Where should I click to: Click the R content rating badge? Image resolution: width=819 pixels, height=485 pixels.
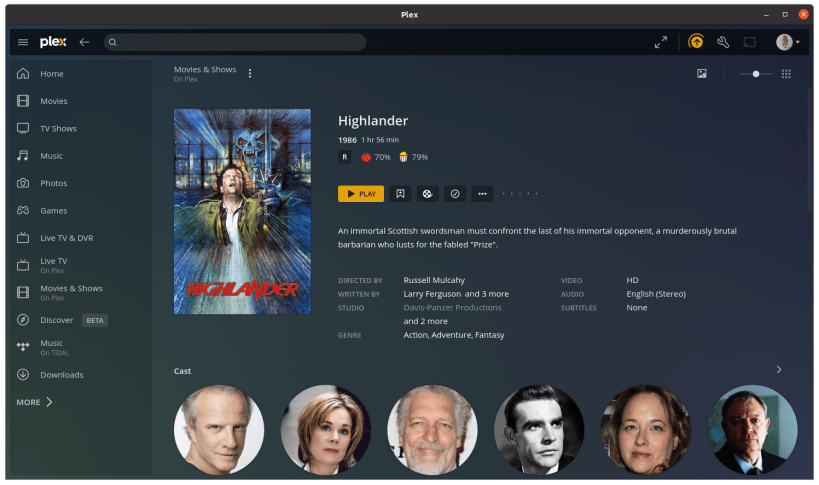345,157
